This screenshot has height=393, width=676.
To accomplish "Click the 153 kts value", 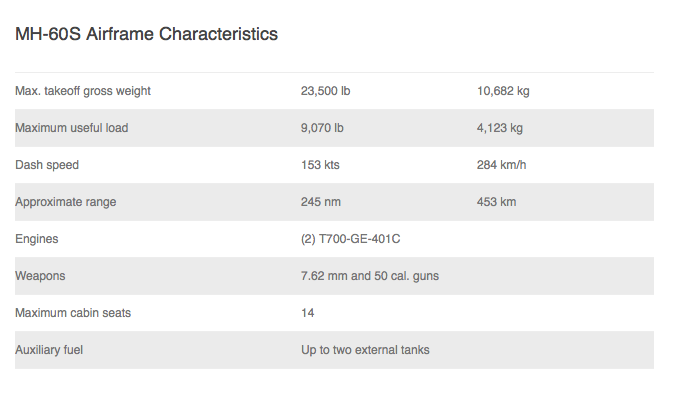I will (x=320, y=165).
